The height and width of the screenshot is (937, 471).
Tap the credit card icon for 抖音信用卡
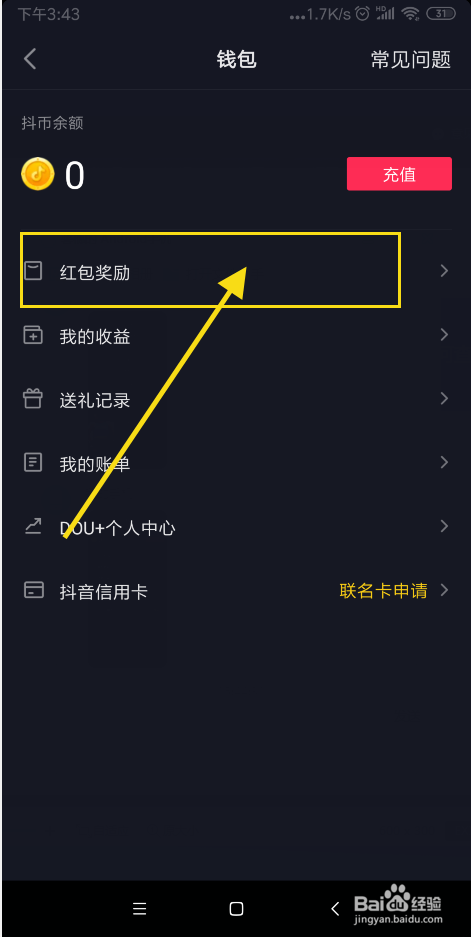33,590
